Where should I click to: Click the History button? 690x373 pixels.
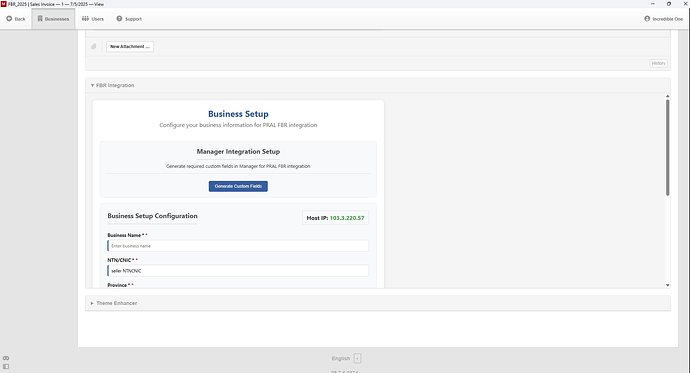658,63
